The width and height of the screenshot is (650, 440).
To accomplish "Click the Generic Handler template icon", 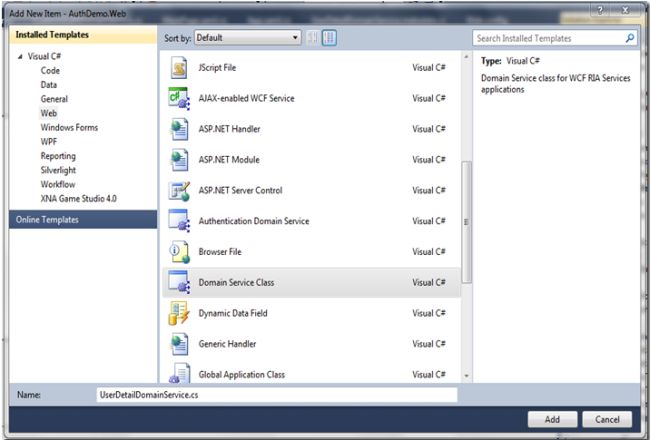I will point(179,344).
